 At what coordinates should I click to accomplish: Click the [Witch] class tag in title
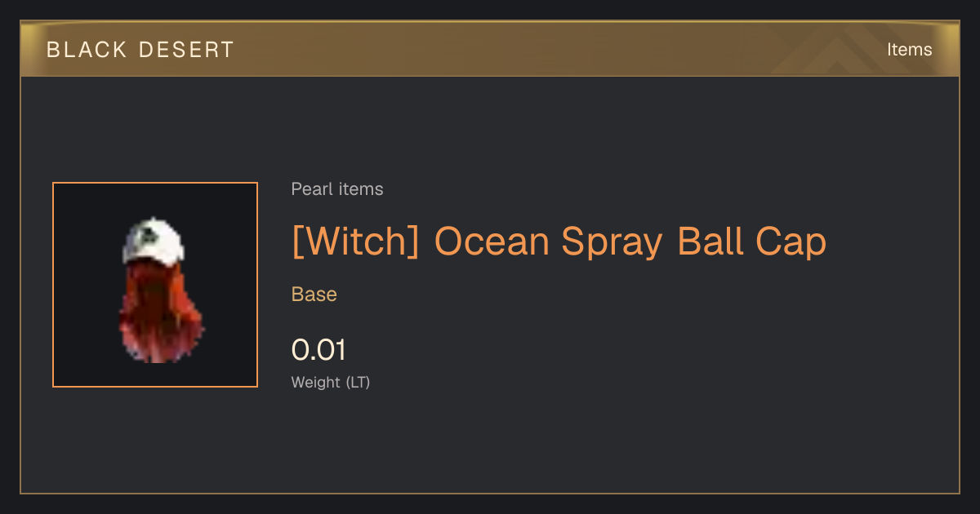[x=355, y=241]
